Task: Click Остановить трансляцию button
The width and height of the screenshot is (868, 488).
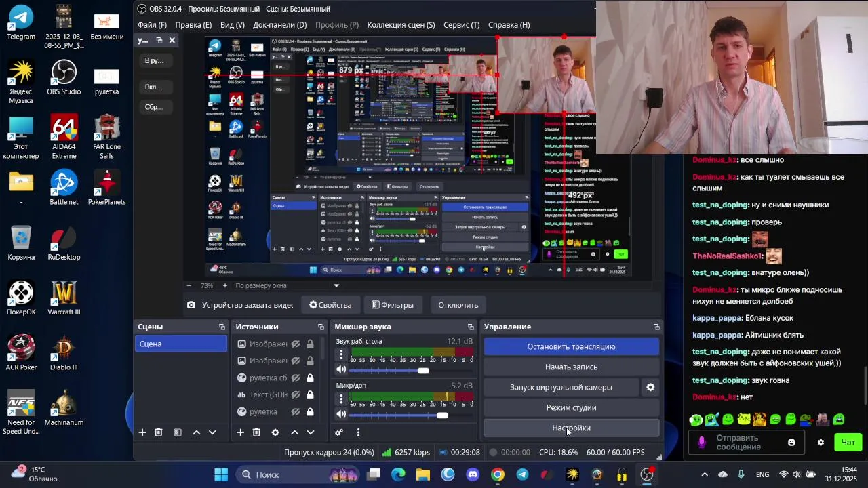Action: tap(571, 346)
